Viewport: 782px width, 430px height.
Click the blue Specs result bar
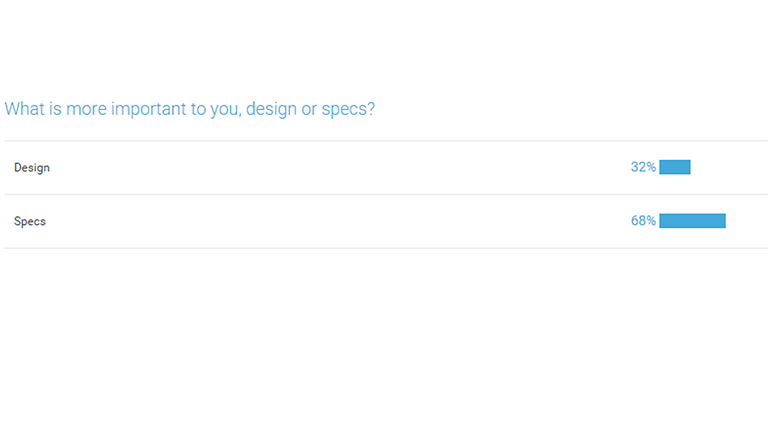[692, 220]
